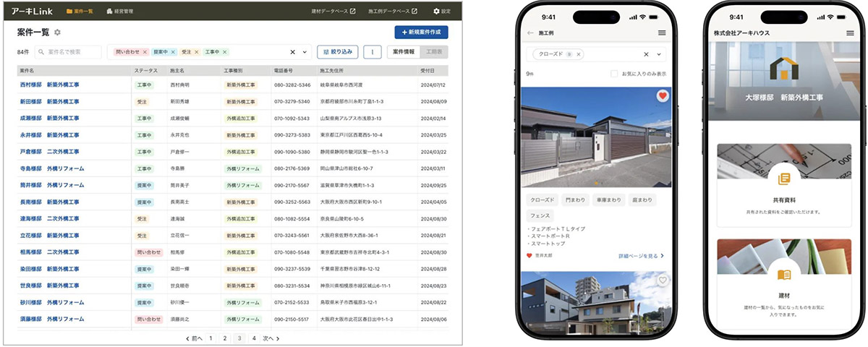
Task: Switch to the 工期表 view
Action: point(433,52)
